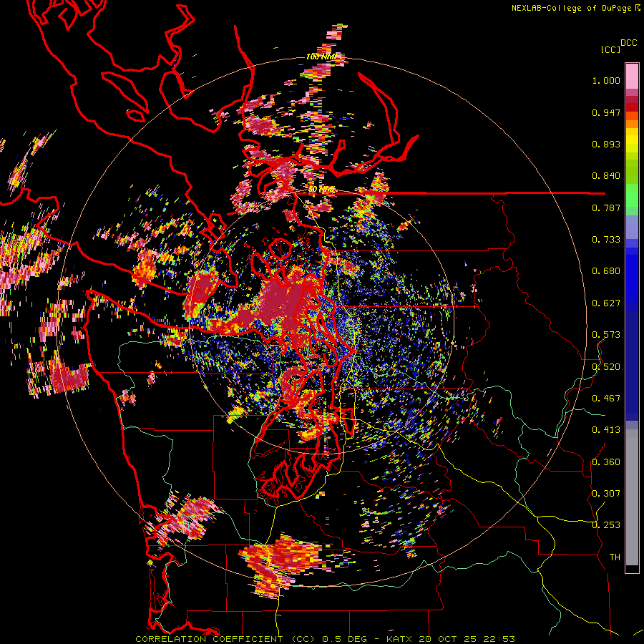Click the KATX station identifier in caption
Viewport: 644px width, 644px height.
[x=400, y=639]
